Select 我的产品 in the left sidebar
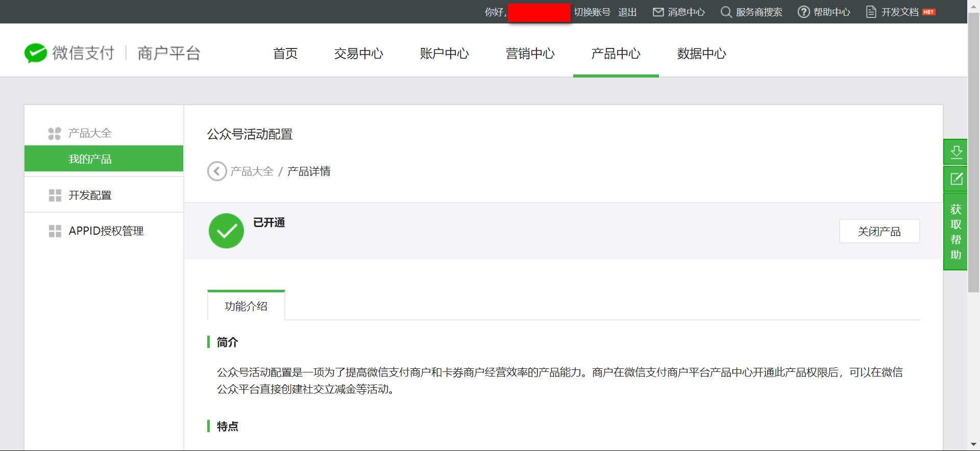Viewport: 980px width, 451px height. [x=104, y=159]
